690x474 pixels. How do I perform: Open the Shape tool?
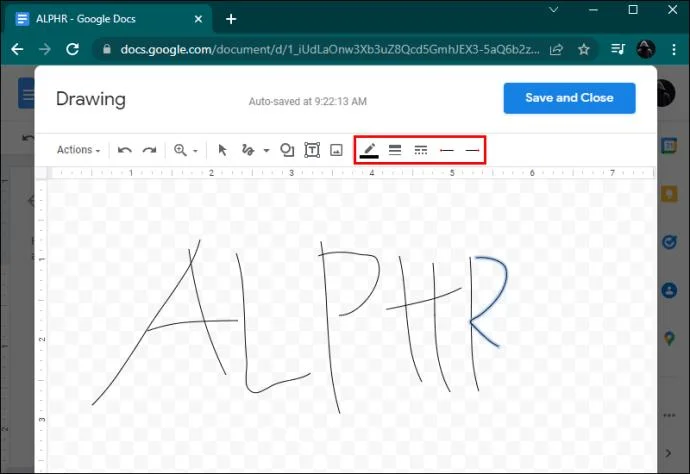pos(287,150)
